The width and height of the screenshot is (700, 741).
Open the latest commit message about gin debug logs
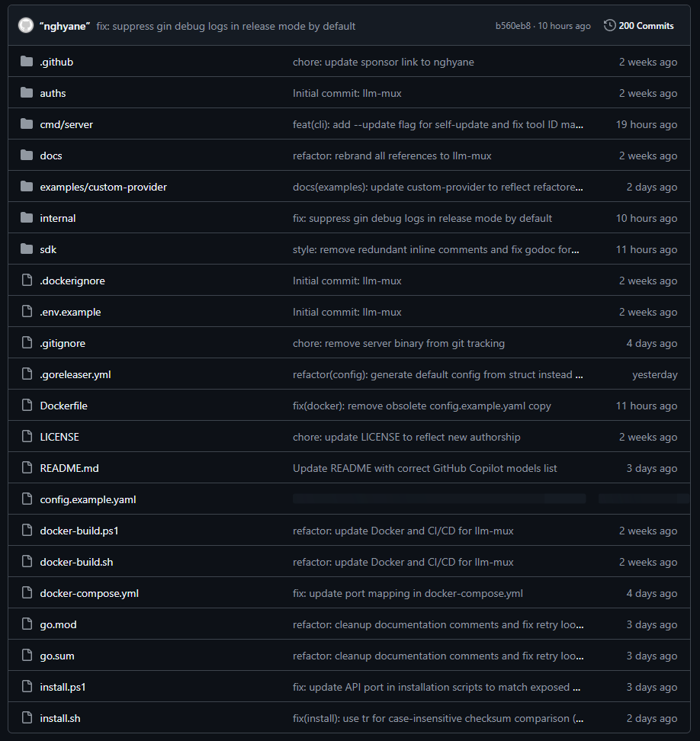point(226,26)
